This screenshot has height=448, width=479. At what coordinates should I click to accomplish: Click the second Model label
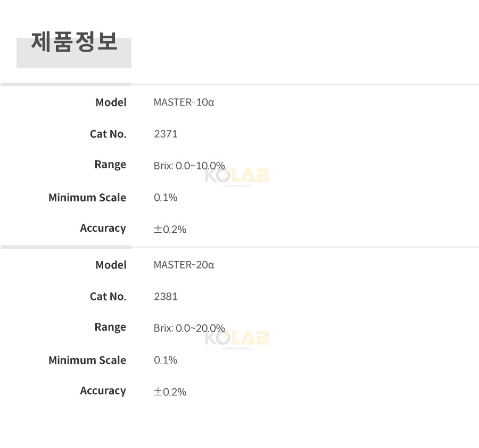(111, 265)
